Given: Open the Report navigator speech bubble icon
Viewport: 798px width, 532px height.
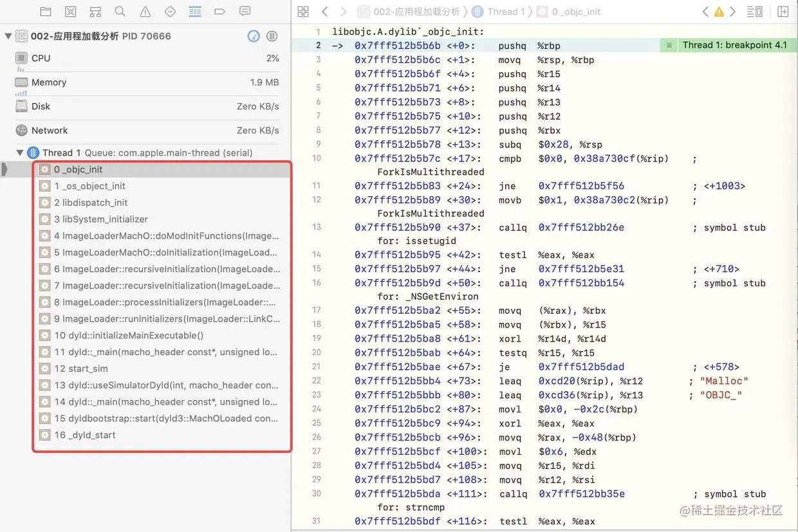Looking at the screenshot, I should (x=245, y=12).
